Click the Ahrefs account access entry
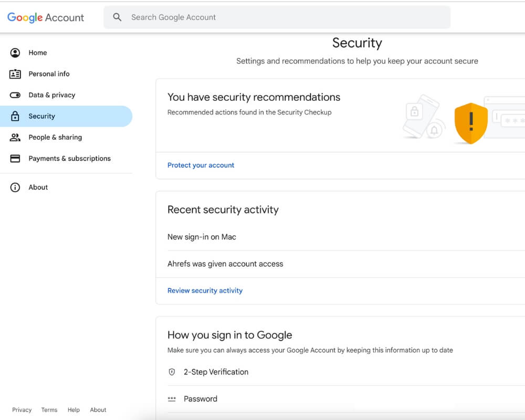525x420 pixels. (225, 264)
